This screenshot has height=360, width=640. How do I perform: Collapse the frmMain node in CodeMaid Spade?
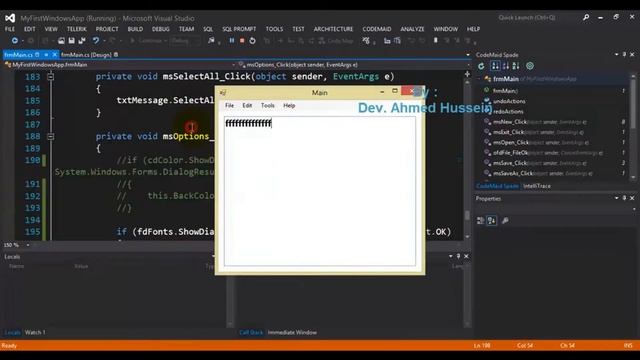click(x=479, y=79)
